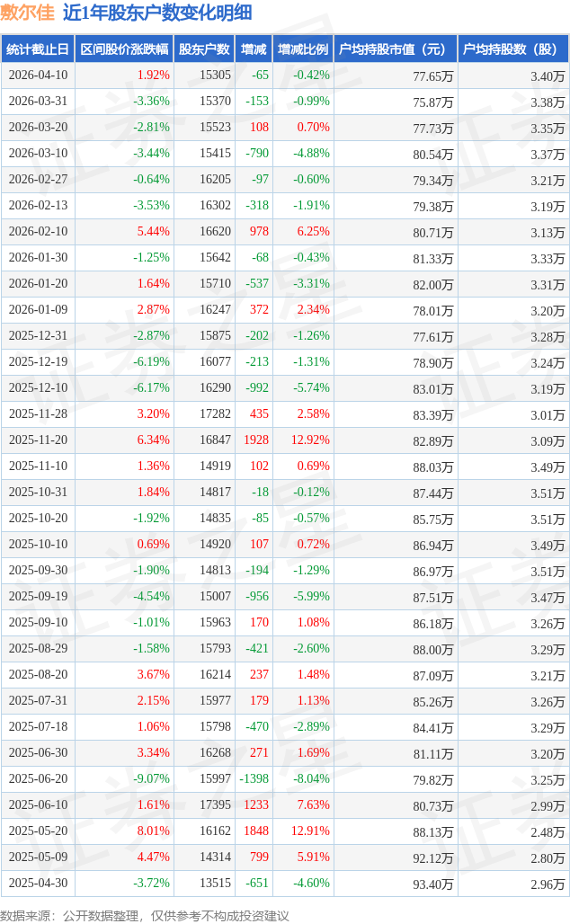Click the 近1年股东户数变化明细 title text
The width and height of the screenshot is (570, 924).
click(x=157, y=13)
